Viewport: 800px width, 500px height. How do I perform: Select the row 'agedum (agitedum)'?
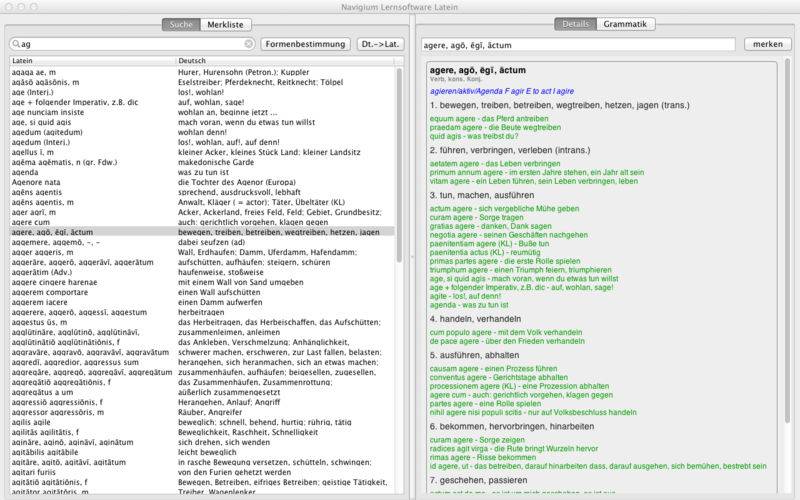click(x=202, y=132)
